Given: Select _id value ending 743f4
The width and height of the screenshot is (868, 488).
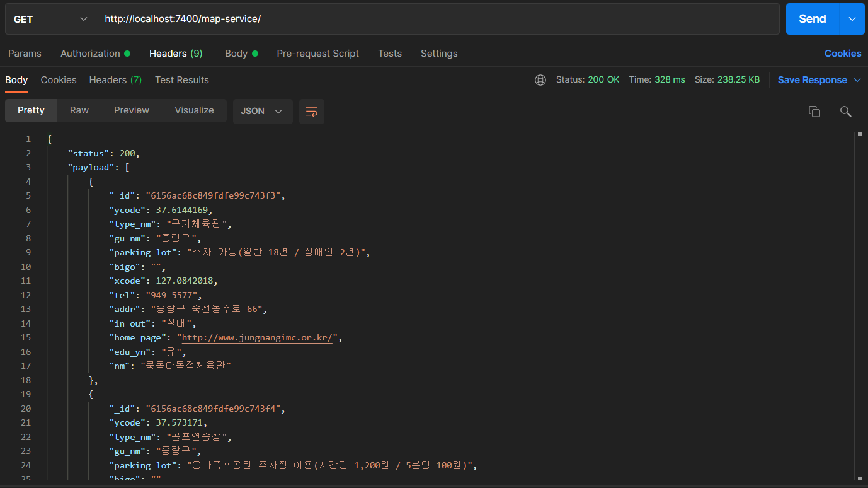Looking at the screenshot, I should point(213,409).
